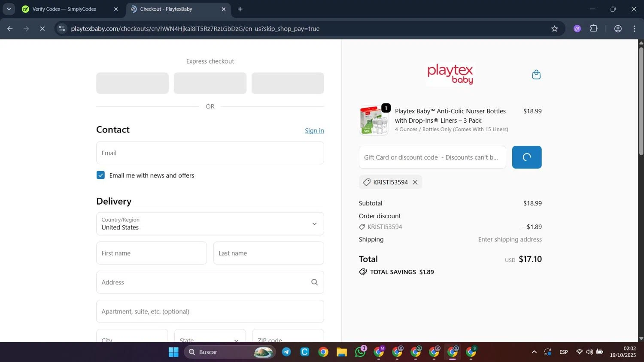Screen dimensions: 644x362
Task: Remove the applied KRISTI53594 discount chip
Action: click(x=415, y=182)
